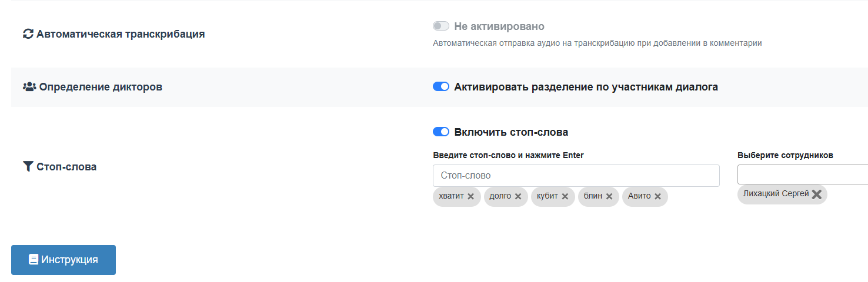
Task: Click the stop-words filter icon
Action: coord(28,167)
